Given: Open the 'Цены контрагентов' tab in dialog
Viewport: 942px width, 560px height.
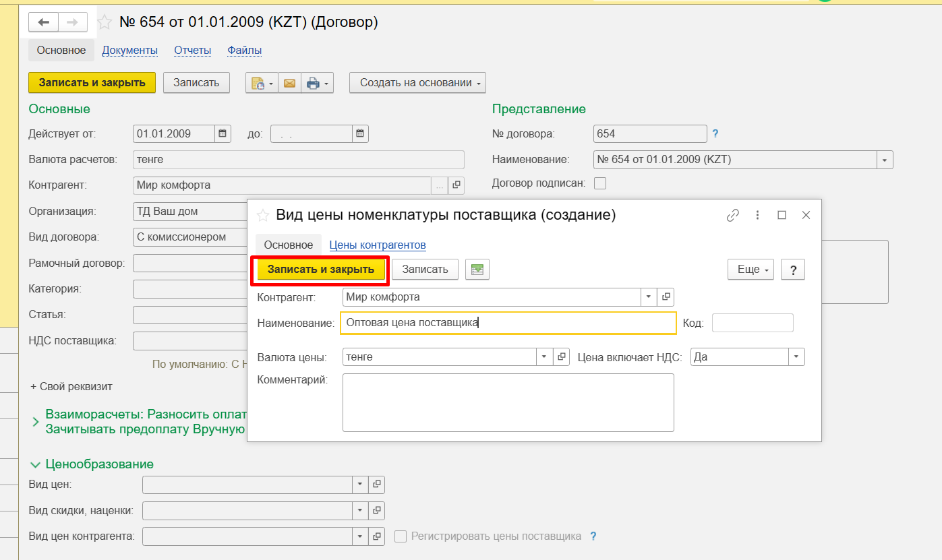Looking at the screenshot, I should point(377,245).
